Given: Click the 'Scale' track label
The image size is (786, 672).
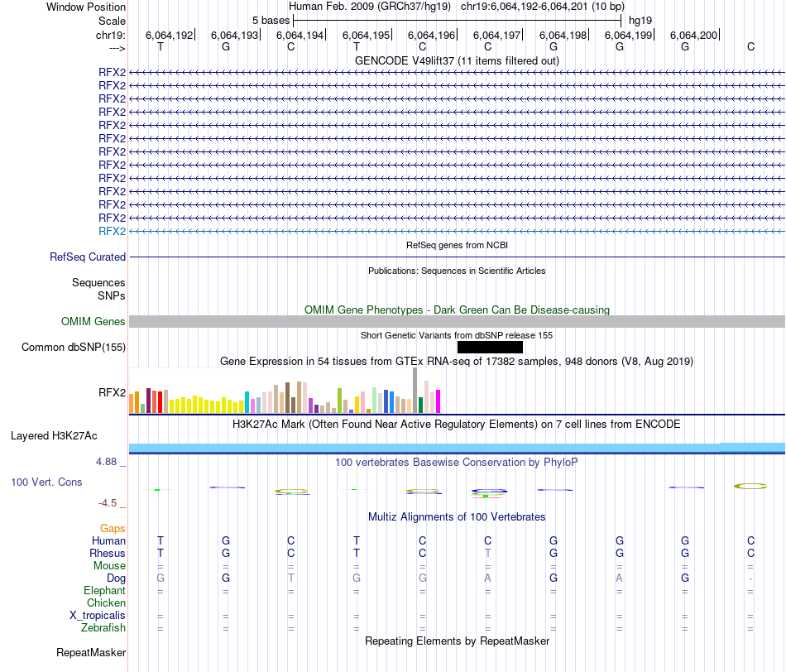Looking at the screenshot, I should coord(112,21).
